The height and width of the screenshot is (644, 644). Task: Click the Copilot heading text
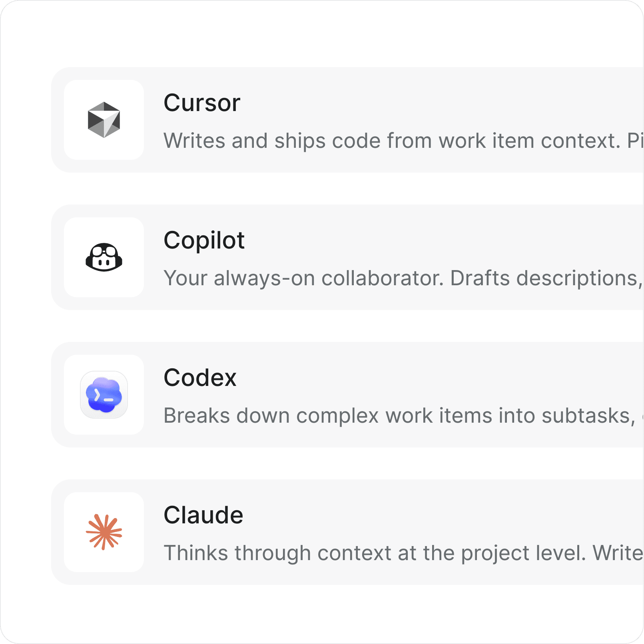[x=205, y=240]
